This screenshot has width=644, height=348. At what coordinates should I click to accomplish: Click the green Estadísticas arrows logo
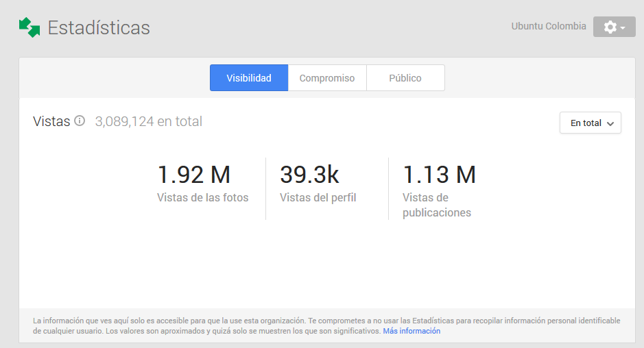[x=29, y=27]
